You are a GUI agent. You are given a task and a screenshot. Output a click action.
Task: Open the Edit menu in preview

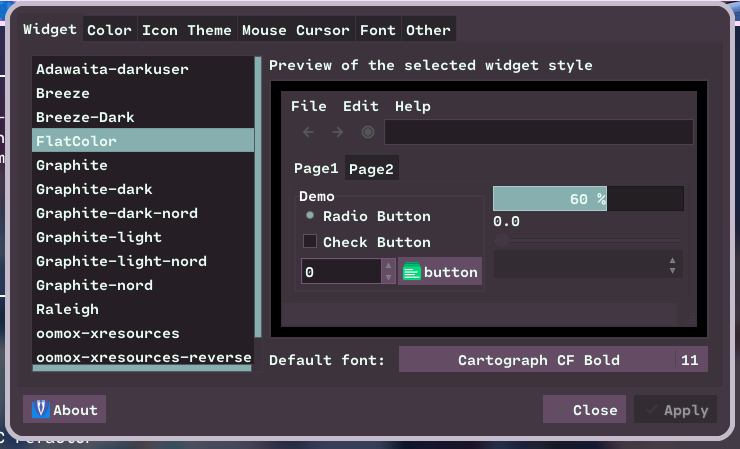point(361,106)
